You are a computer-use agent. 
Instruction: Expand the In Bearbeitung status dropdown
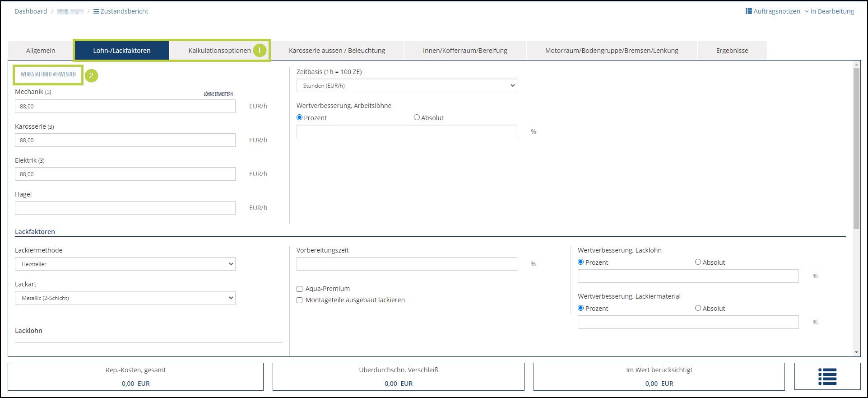(829, 11)
